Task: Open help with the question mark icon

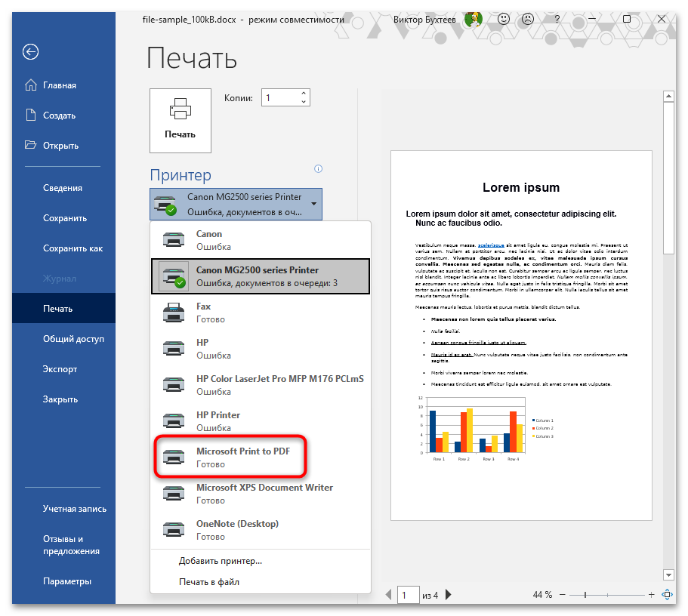Action: tap(557, 19)
